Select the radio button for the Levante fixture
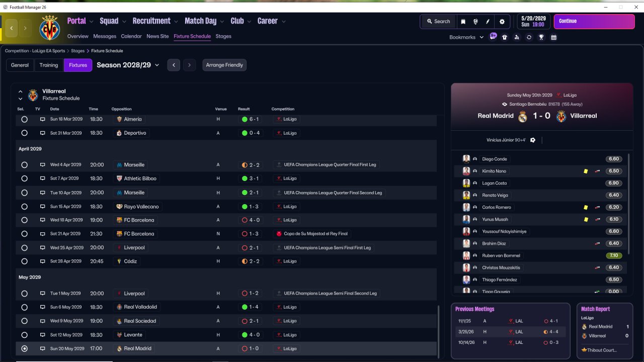This screenshot has height=362, width=644. (x=24, y=335)
